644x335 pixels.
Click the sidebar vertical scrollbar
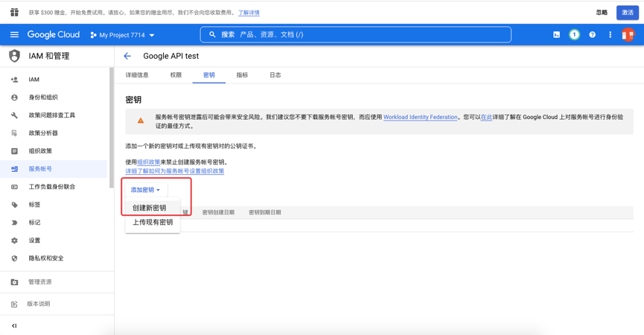[111, 127]
